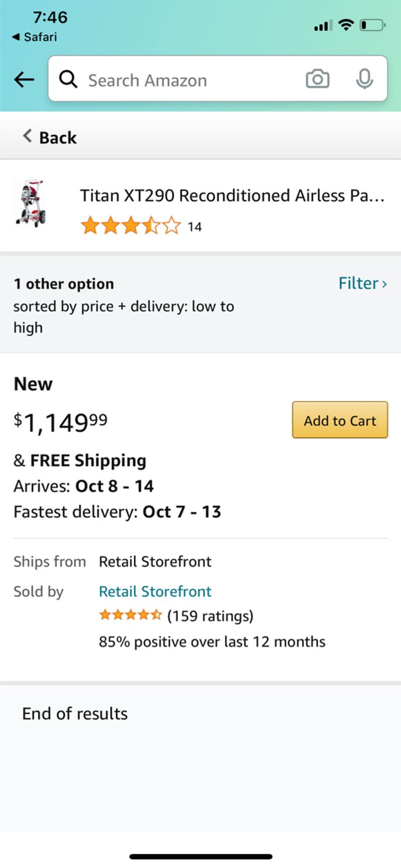Tap the microphone voice search icon
401x868 pixels.
pyautogui.click(x=364, y=79)
